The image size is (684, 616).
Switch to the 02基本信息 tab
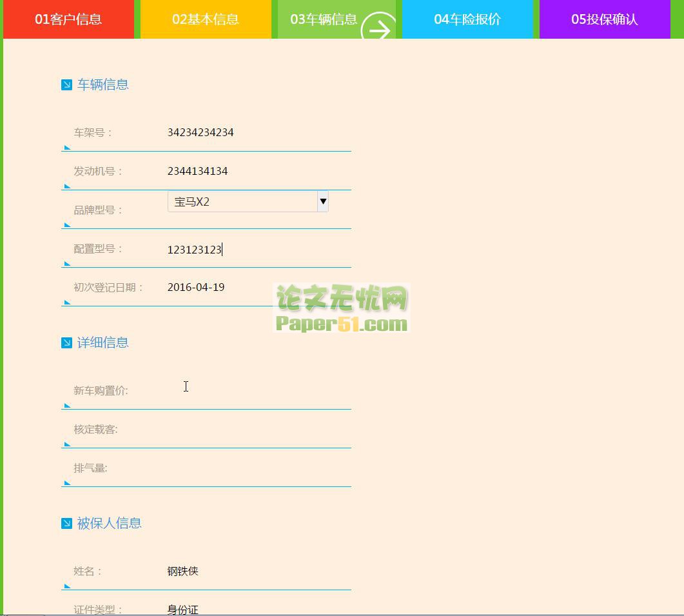tap(206, 19)
